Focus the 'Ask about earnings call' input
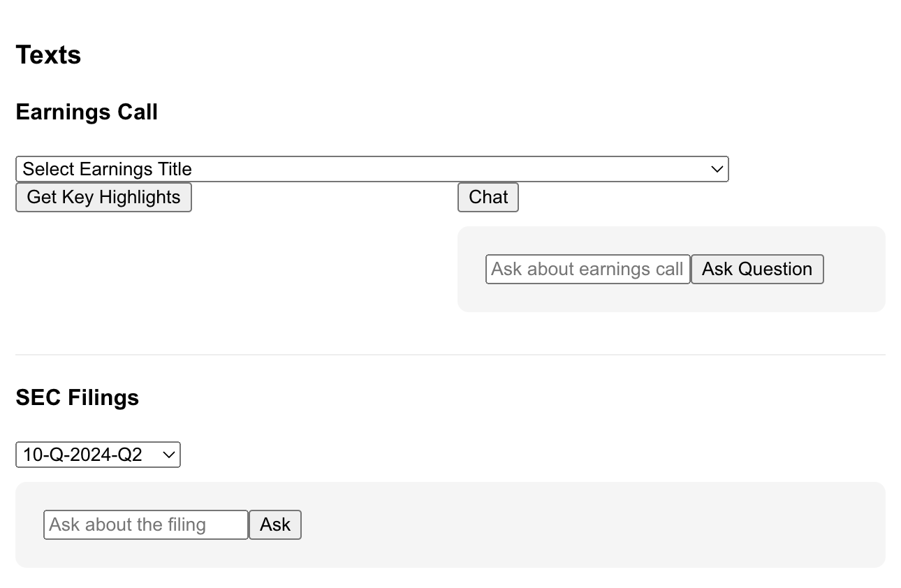901x588 pixels. (x=587, y=269)
